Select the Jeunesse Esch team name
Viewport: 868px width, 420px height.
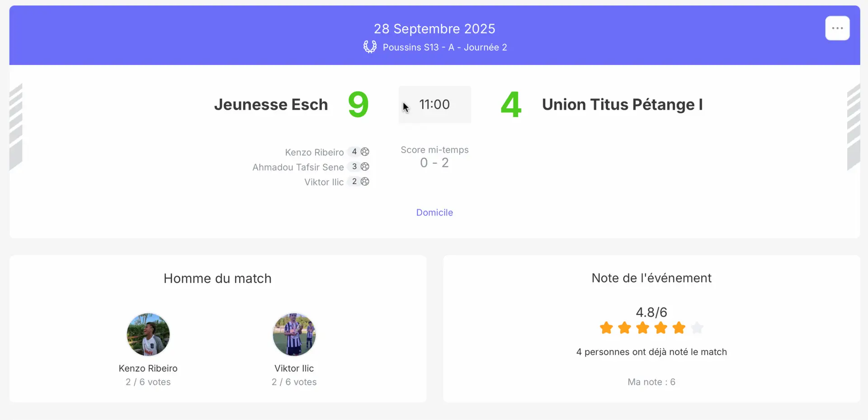271,105
